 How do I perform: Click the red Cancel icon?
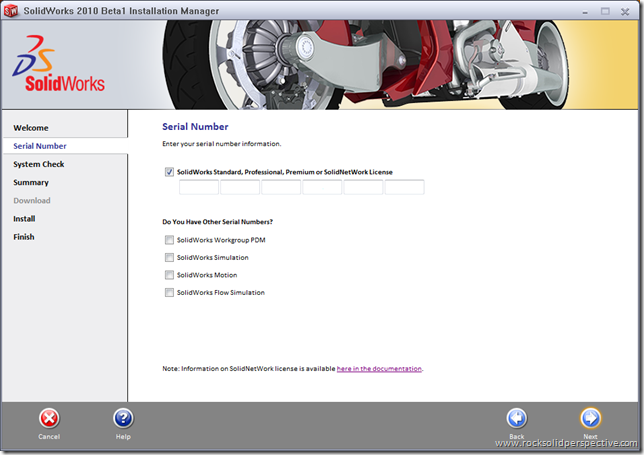tap(49, 419)
